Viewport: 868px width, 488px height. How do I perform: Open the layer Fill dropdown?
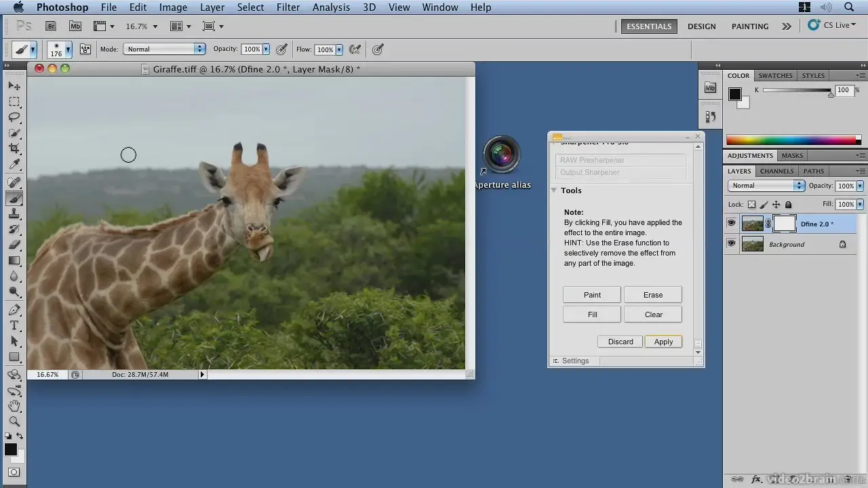point(860,204)
